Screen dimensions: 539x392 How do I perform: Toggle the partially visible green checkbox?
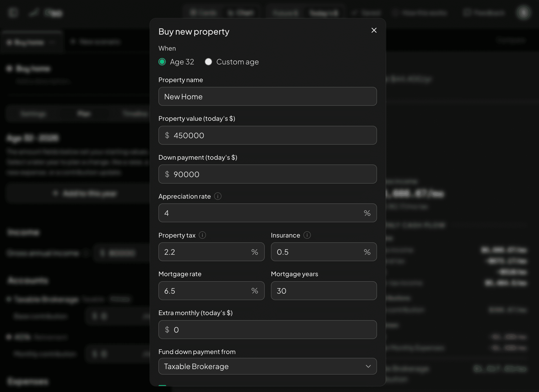pyautogui.click(x=162, y=385)
